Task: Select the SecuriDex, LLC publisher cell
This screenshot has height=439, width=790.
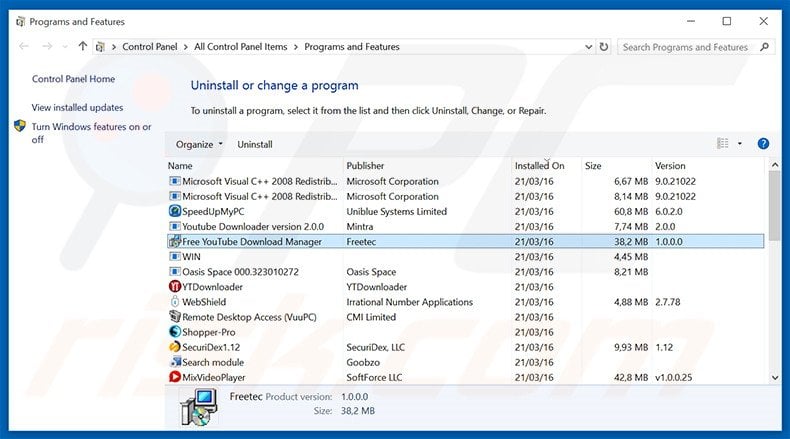Action: (375, 347)
